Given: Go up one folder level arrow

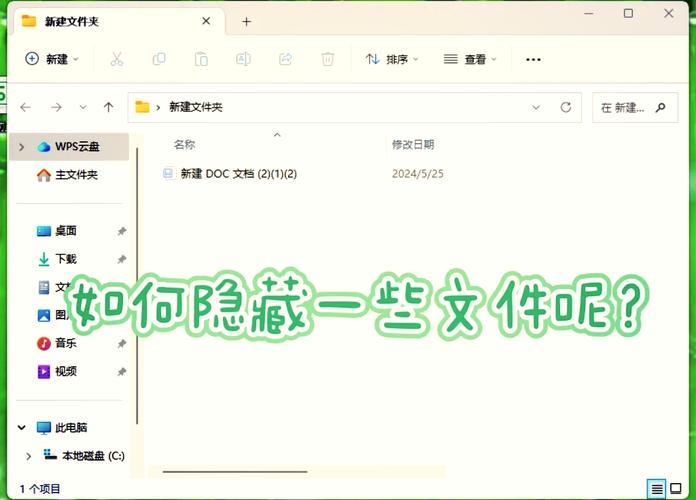Looking at the screenshot, I should click(108, 107).
